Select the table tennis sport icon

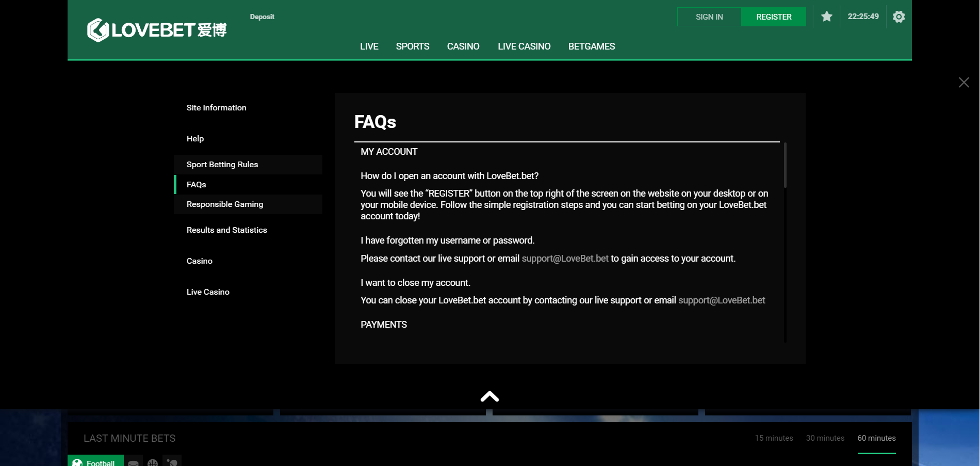pyautogui.click(x=172, y=462)
